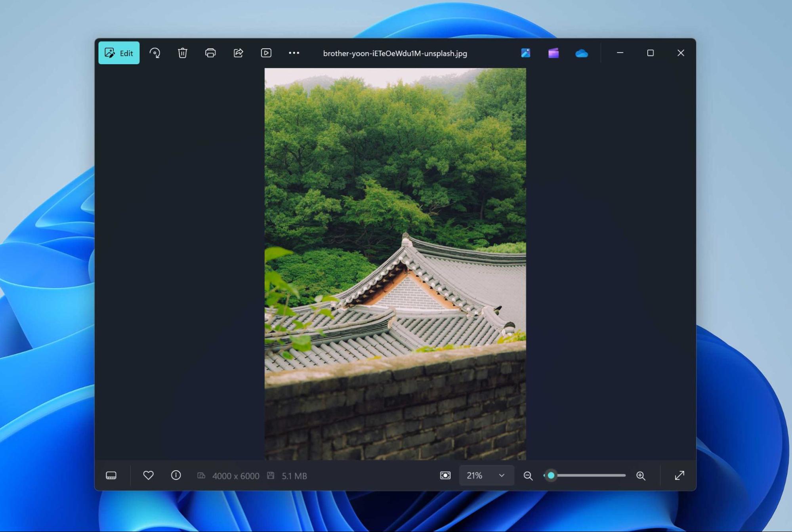Delete this photo using the trash icon
The height and width of the screenshot is (532, 792).
(182, 53)
